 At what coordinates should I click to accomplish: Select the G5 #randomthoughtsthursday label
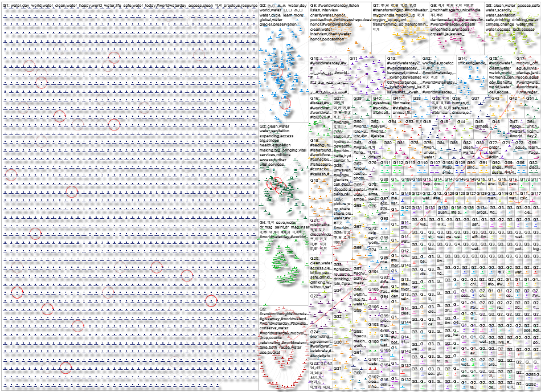(x=283, y=330)
